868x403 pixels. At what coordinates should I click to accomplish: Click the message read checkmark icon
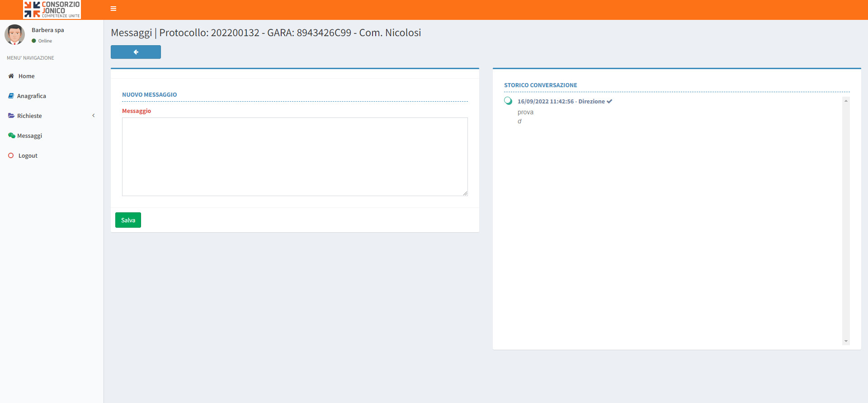[x=609, y=101]
